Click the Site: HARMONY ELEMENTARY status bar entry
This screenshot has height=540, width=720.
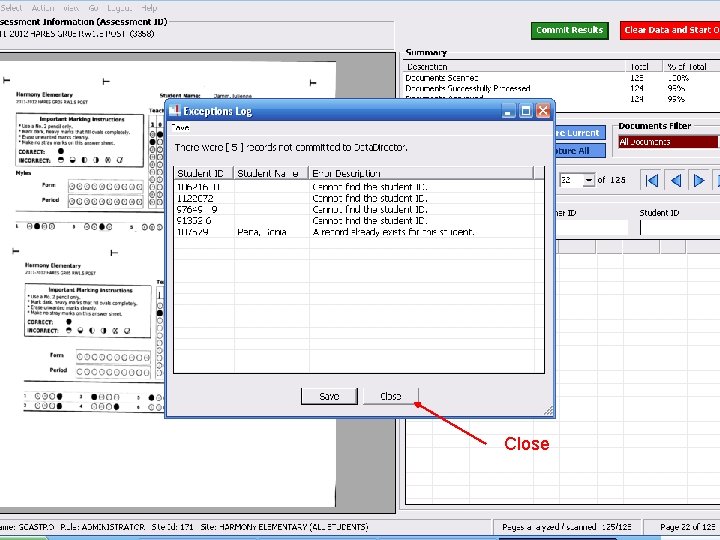pos(284,527)
